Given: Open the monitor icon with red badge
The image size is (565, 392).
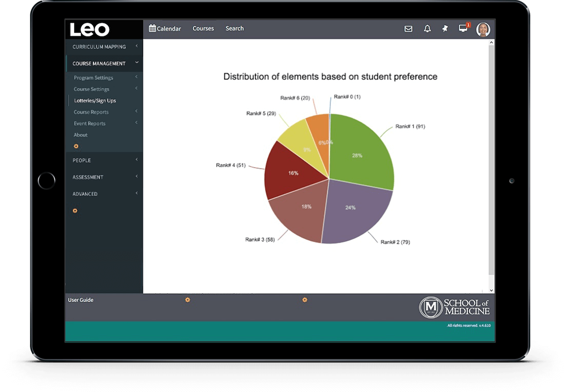Looking at the screenshot, I should (x=463, y=28).
